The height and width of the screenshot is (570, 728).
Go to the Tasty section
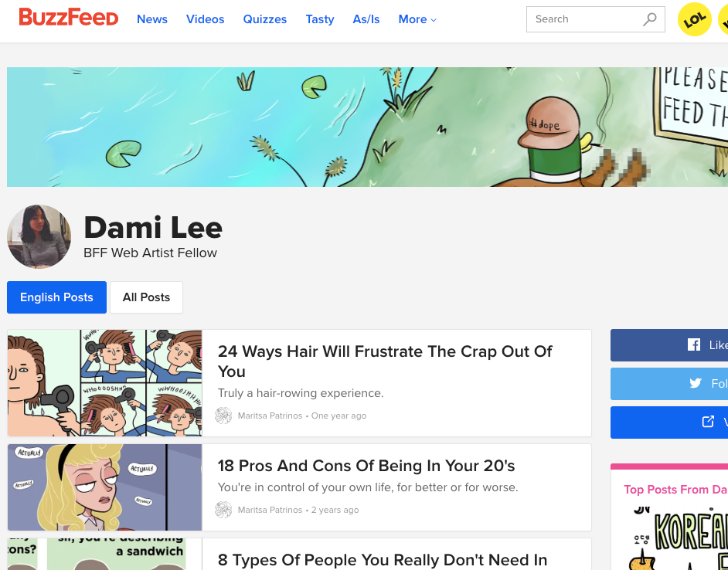coord(320,19)
